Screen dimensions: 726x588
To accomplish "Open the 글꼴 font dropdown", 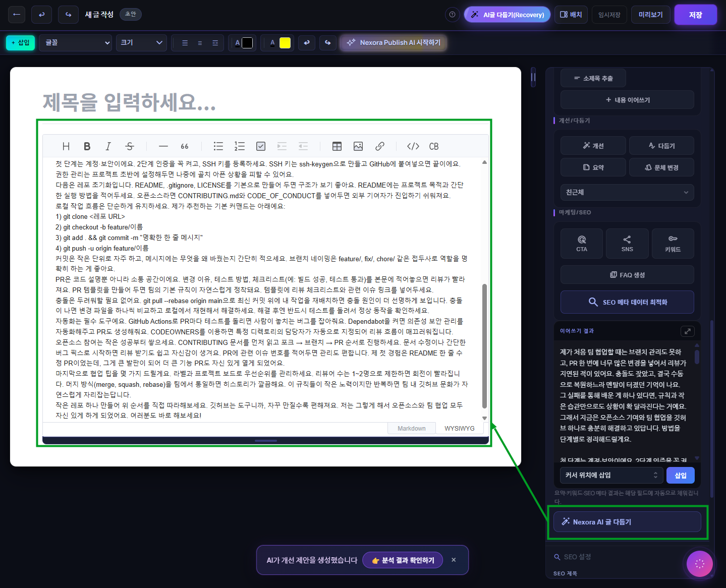I will [78, 43].
